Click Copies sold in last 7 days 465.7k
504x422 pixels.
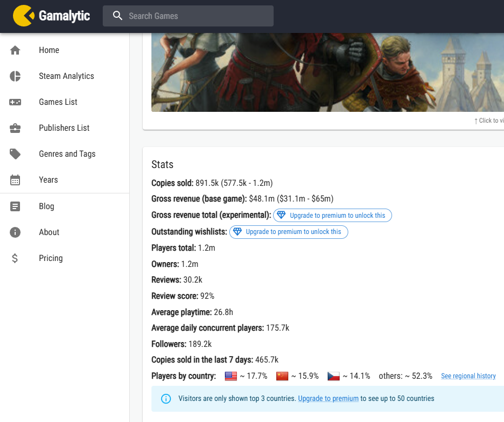pyautogui.click(x=267, y=360)
